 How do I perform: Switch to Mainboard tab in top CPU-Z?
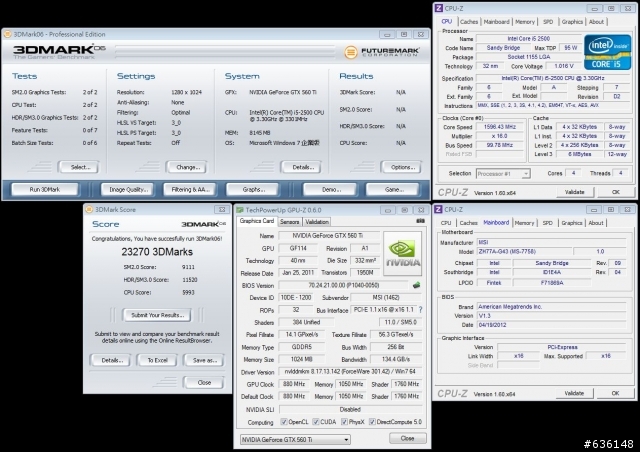click(x=496, y=22)
